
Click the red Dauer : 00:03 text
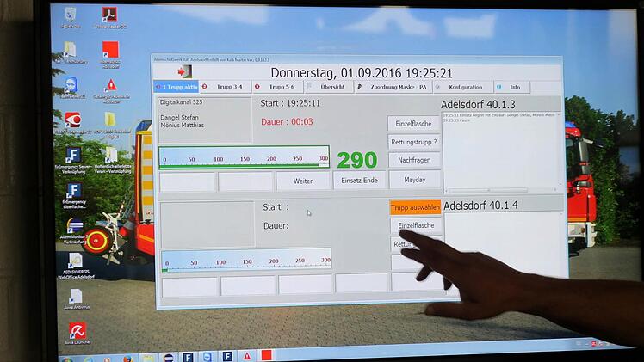[287, 122]
